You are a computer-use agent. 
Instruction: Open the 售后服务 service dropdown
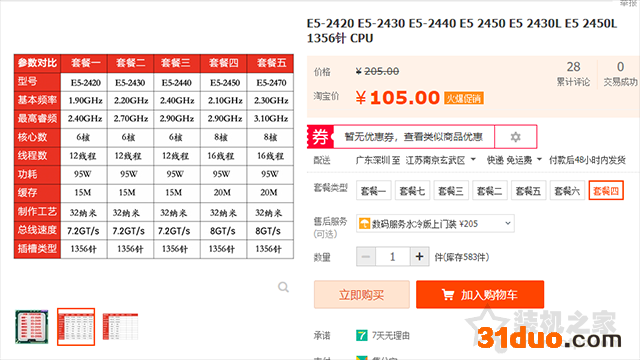(435, 223)
